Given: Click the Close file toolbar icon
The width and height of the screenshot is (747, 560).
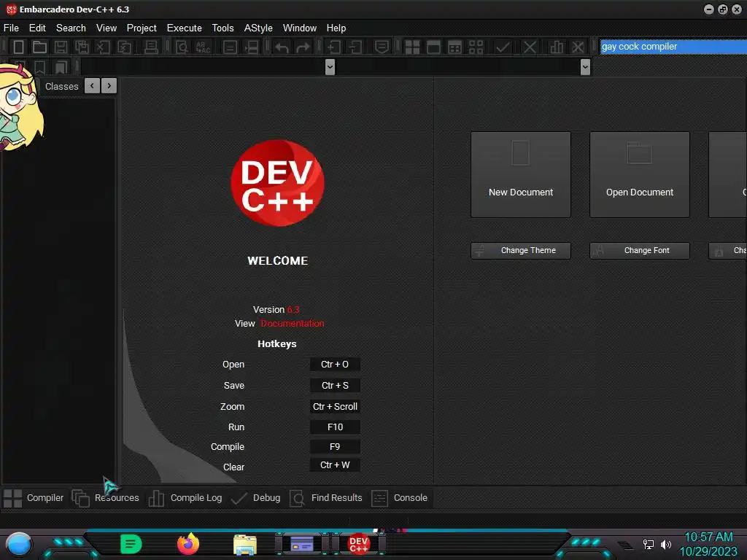Looking at the screenshot, I should 103,47.
